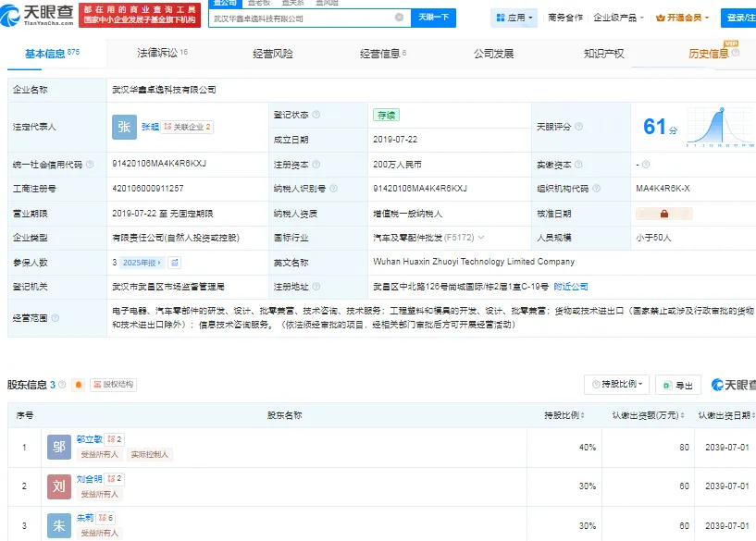Click the 登录/注册 button
This screenshot has width=756, height=541.
[738, 18]
